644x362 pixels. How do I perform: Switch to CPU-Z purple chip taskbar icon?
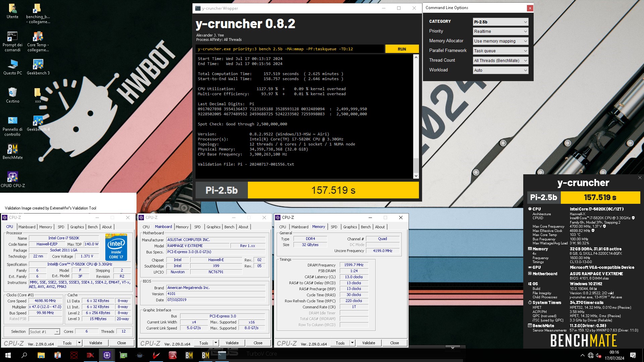coord(107,355)
